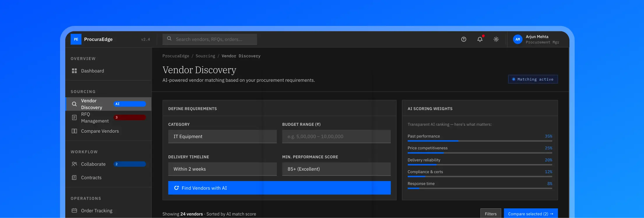Screen dimensions: 644x218
Task: Click the 20% Delivery reliability value
Action: [x=548, y=160]
